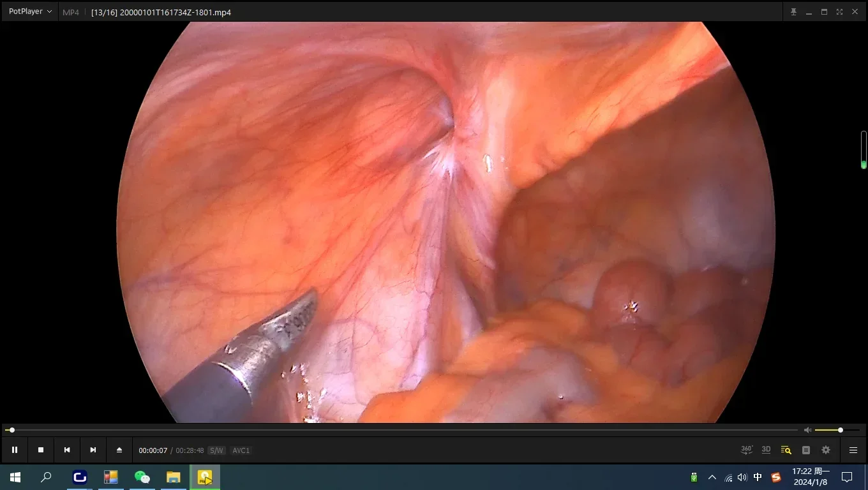Image resolution: width=868 pixels, height=490 pixels.
Task: Open WeChat from the taskbar
Action: (142, 477)
